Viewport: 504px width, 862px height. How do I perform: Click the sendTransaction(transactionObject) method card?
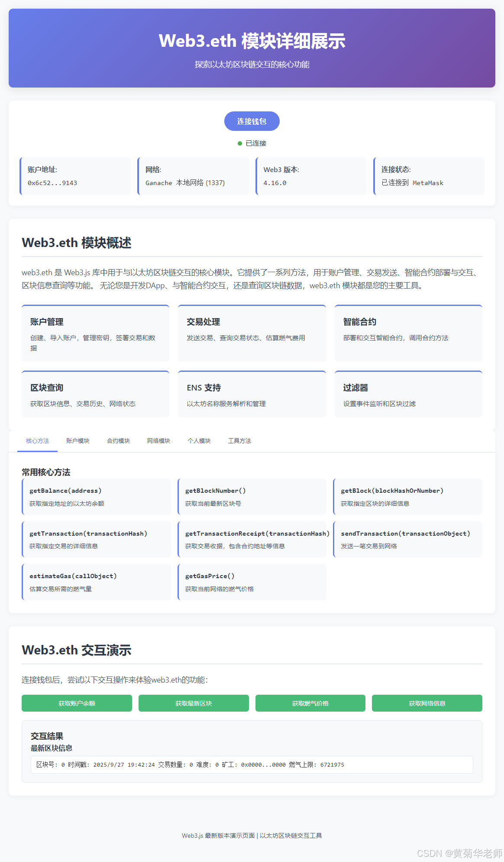coord(407,540)
